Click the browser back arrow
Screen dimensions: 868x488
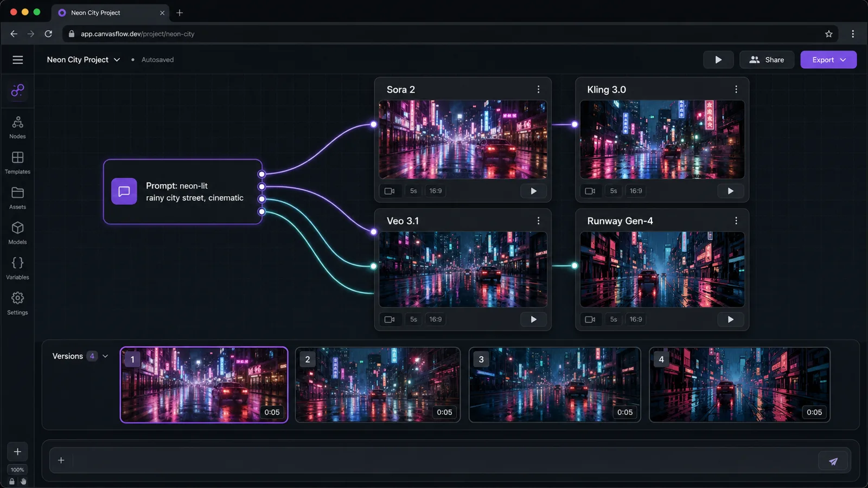14,34
